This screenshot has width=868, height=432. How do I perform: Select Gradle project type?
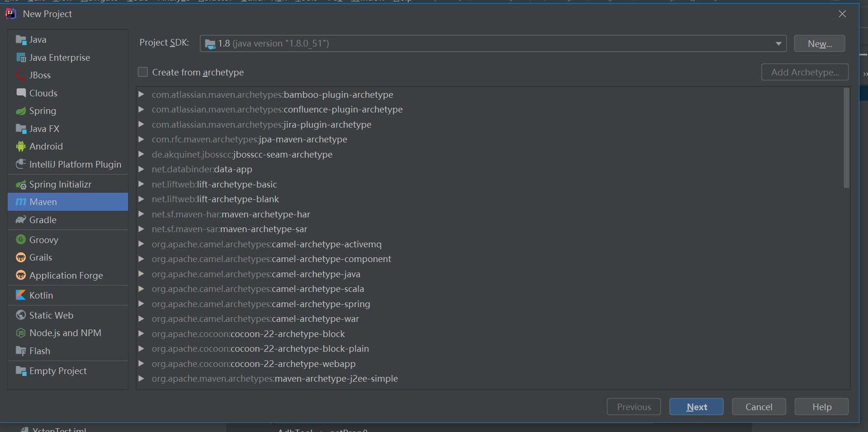pos(68,220)
